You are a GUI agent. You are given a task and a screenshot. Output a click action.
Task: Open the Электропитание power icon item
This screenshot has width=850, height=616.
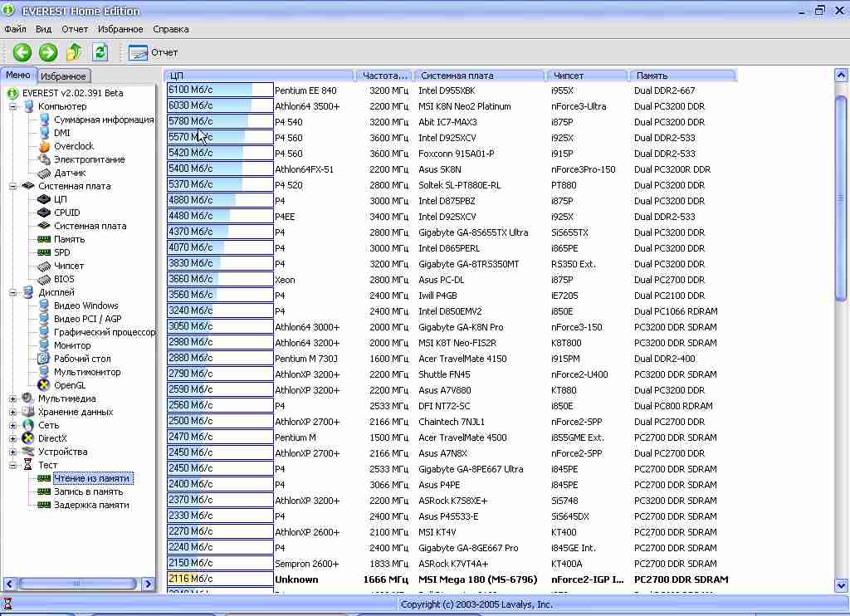tap(89, 159)
